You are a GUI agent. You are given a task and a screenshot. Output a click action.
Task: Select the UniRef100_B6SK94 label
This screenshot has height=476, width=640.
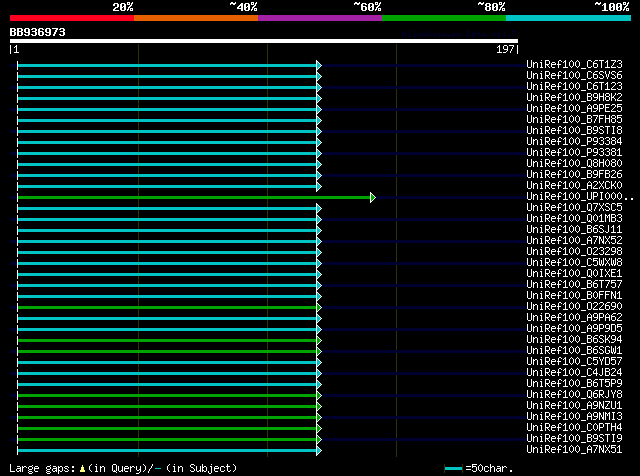tap(574, 340)
